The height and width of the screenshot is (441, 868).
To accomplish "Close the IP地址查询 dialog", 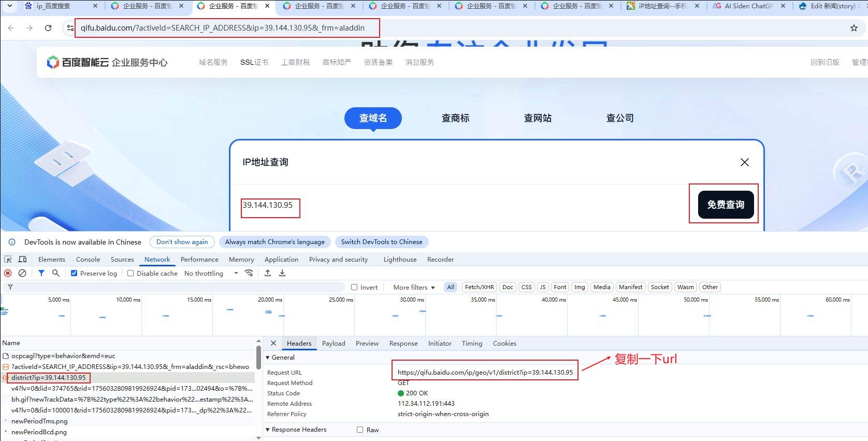I will [745, 162].
